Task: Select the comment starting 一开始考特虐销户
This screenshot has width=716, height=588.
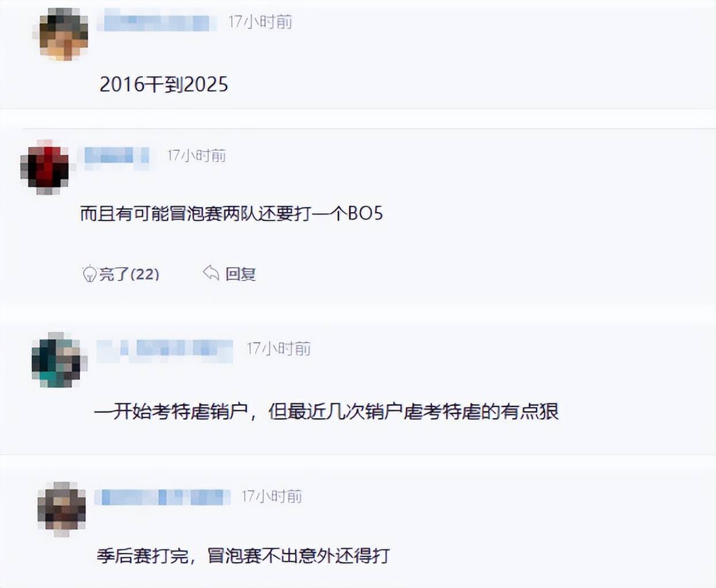Action: (x=326, y=412)
